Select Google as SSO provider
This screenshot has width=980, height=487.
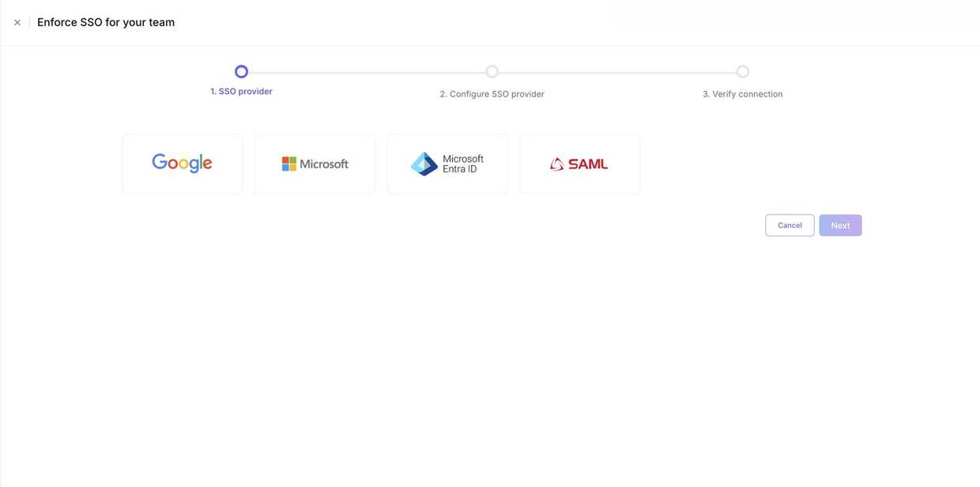click(x=183, y=164)
